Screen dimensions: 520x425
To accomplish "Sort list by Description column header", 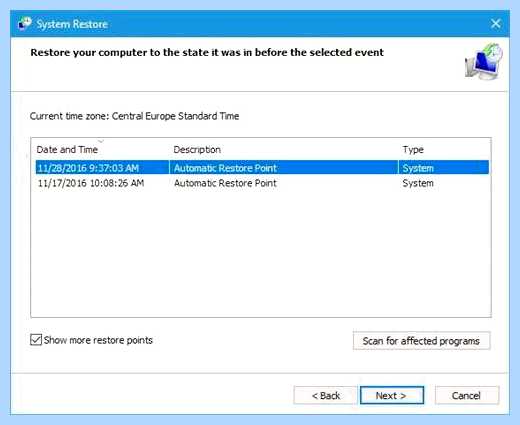I will pyautogui.click(x=197, y=149).
